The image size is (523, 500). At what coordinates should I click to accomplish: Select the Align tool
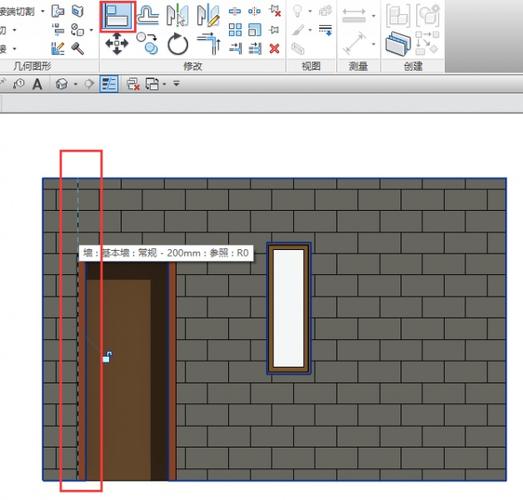point(117,16)
